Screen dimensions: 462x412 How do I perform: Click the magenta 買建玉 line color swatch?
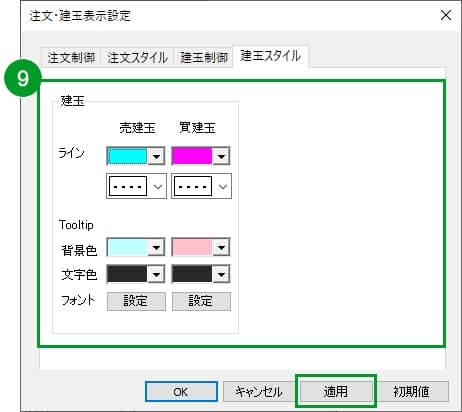click(x=192, y=156)
